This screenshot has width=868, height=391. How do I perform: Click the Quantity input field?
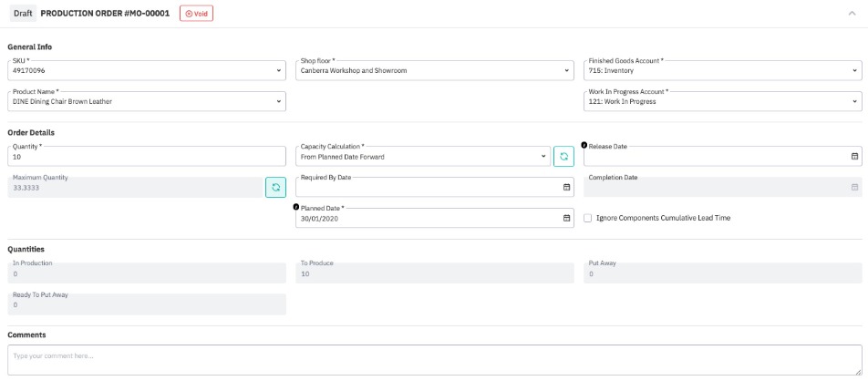click(146, 157)
